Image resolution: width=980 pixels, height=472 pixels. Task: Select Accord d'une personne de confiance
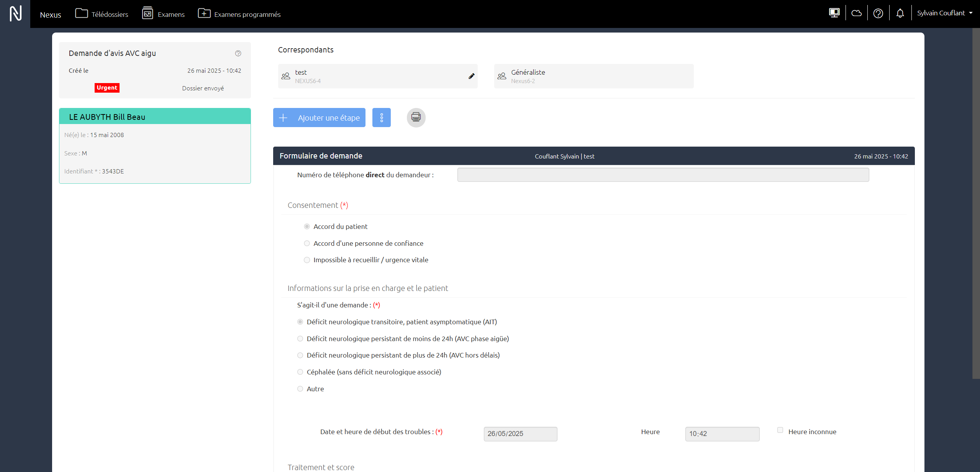click(307, 243)
